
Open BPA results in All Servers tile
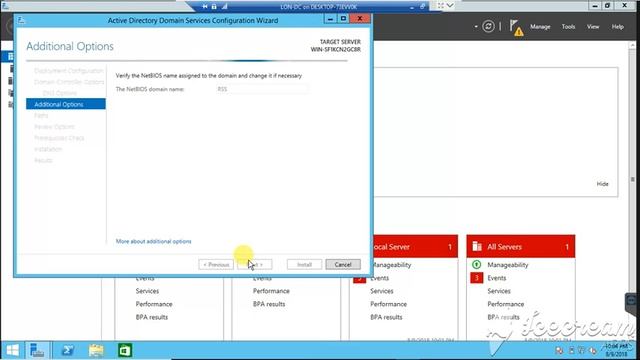point(503,317)
